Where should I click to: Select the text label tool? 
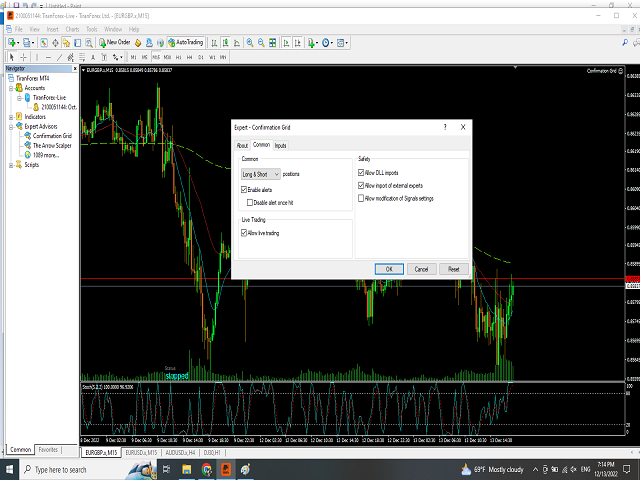click(x=104, y=57)
